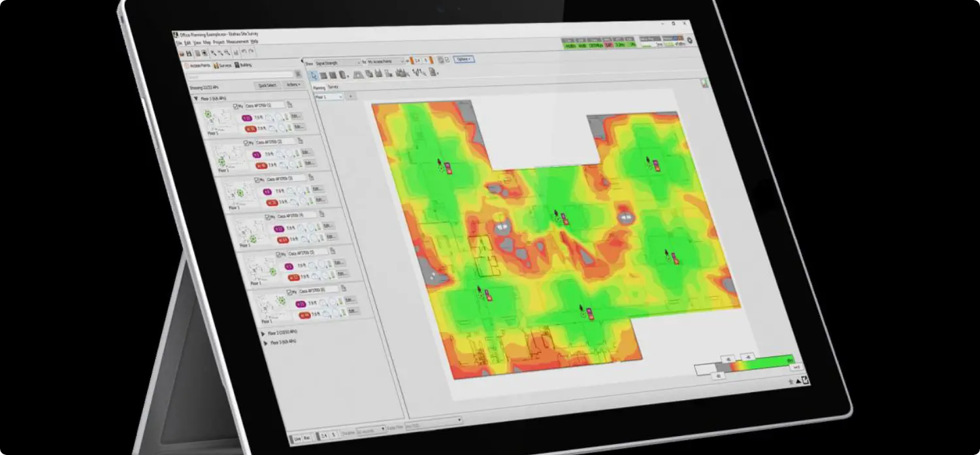The width and height of the screenshot is (980, 455).
Task: Click the lower Edit button of Cisco AP3700i (6)
Action: coord(353,311)
